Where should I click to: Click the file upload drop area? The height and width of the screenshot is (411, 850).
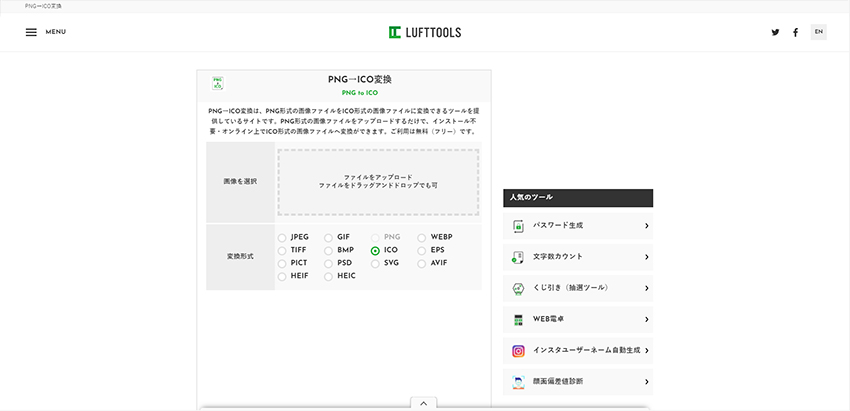coord(378,182)
